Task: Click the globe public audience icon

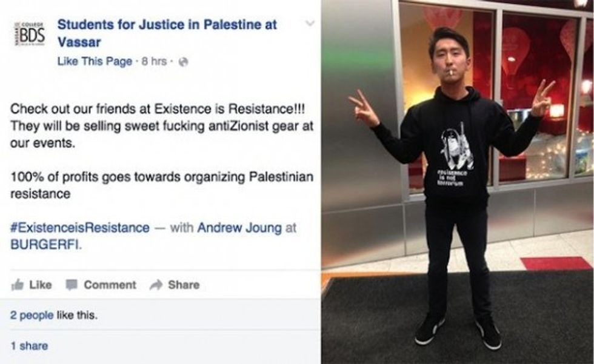Action: tap(183, 62)
